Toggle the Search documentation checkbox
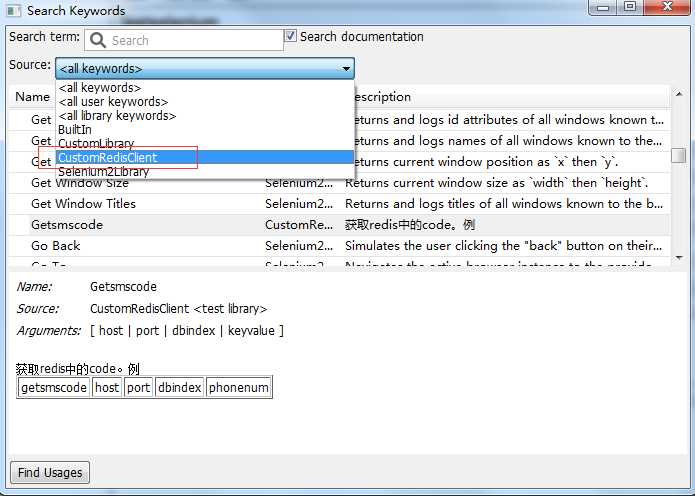This screenshot has width=695, height=496. (290, 36)
